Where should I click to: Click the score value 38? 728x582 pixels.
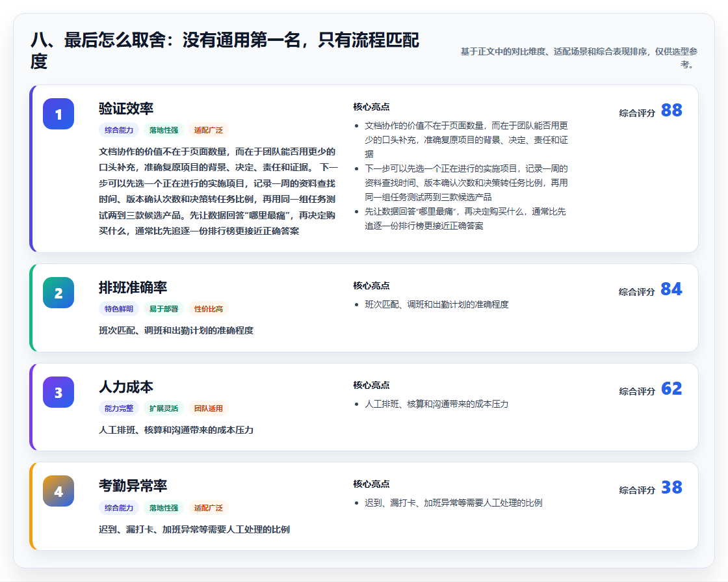click(x=671, y=487)
